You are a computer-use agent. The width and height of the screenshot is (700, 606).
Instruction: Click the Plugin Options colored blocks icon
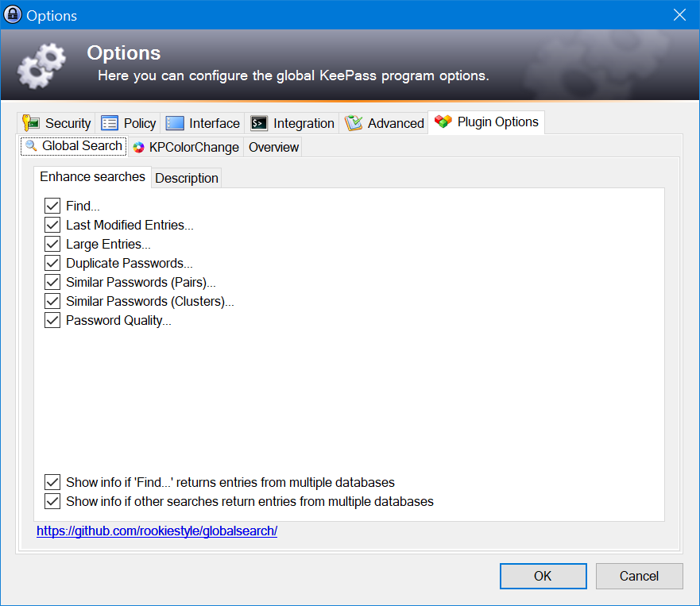click(x=443, y=122)
